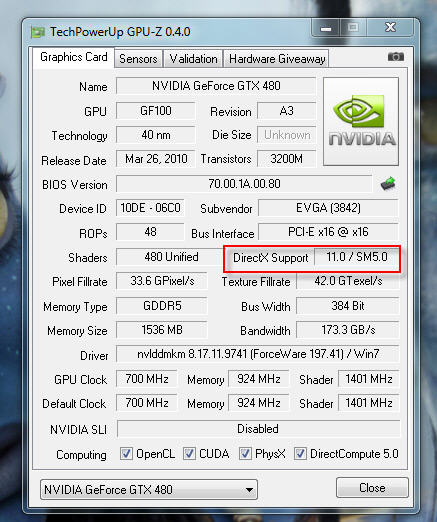Click the Close button

[x=372, y=488]
